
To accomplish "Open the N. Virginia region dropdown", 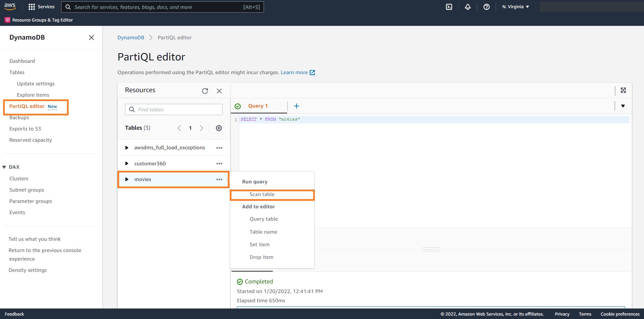I will [x=516, y=7].
